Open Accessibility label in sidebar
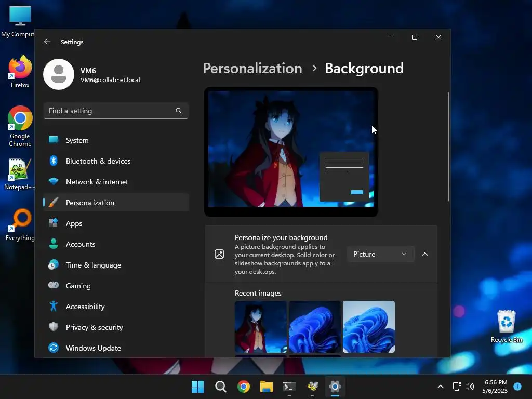532x399 pixels. pyautogui.click(x=85, y=307)
